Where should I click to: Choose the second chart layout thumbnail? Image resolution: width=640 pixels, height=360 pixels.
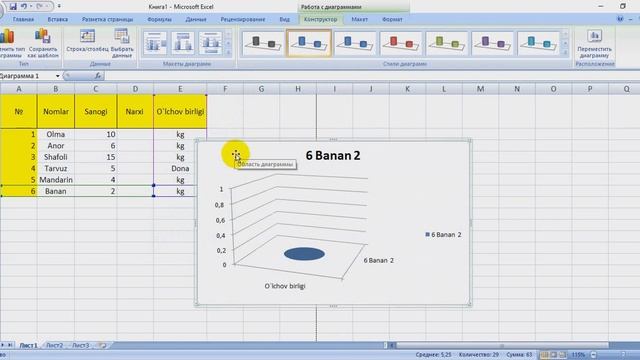point(183,43)
